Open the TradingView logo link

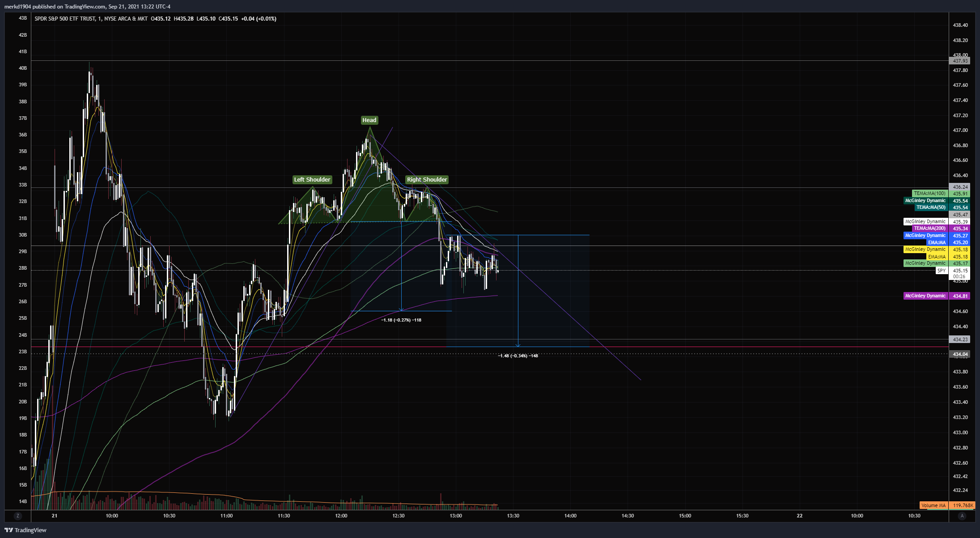[25, 530]
